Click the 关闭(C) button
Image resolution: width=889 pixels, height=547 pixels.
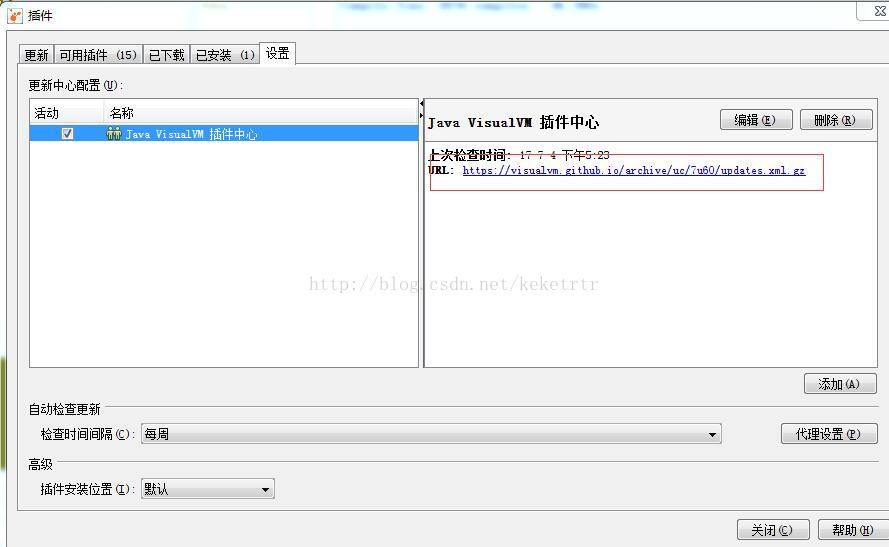(773, 530)
